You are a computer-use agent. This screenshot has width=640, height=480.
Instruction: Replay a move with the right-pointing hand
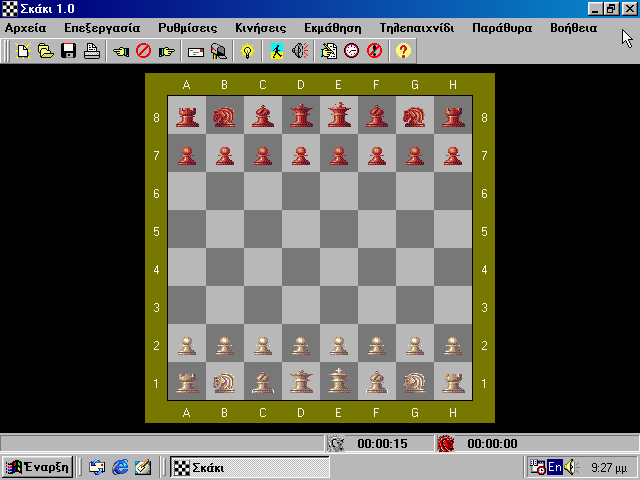click(167, 51)
